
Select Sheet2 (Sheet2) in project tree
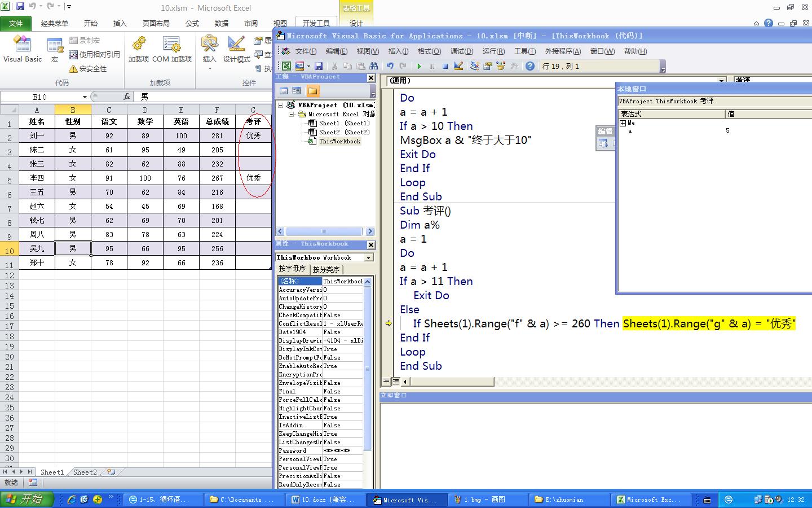(343, 132)
